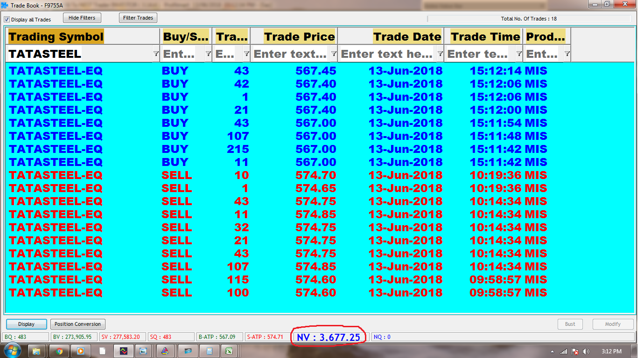
Task: Click the Filter Trades button
Action: click(x=138, y=18)
